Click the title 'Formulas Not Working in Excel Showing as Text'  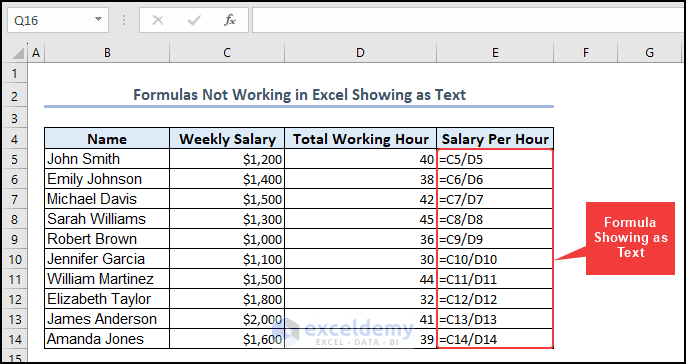pos(299,94)
